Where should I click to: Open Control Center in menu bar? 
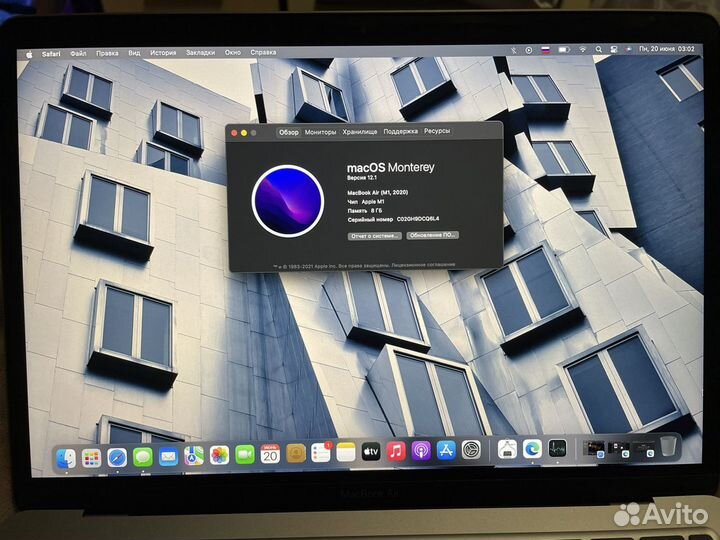coord(614,49)
